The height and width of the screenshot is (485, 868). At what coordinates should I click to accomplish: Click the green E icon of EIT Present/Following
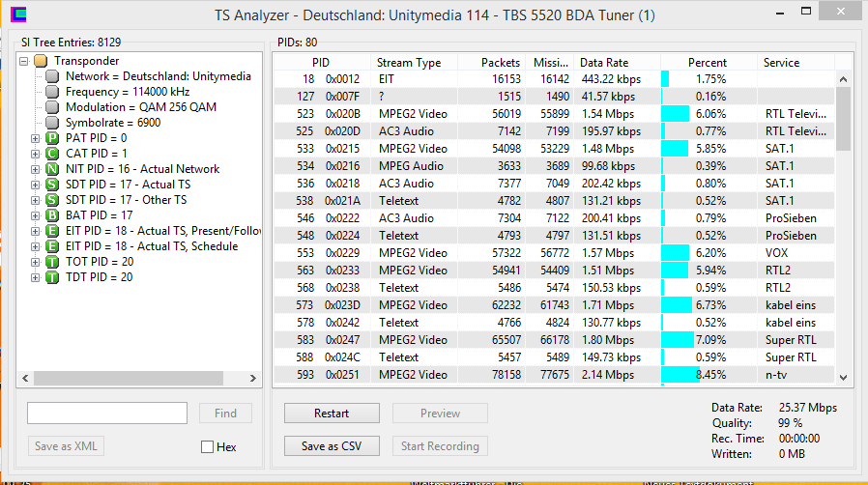point(52,231)
